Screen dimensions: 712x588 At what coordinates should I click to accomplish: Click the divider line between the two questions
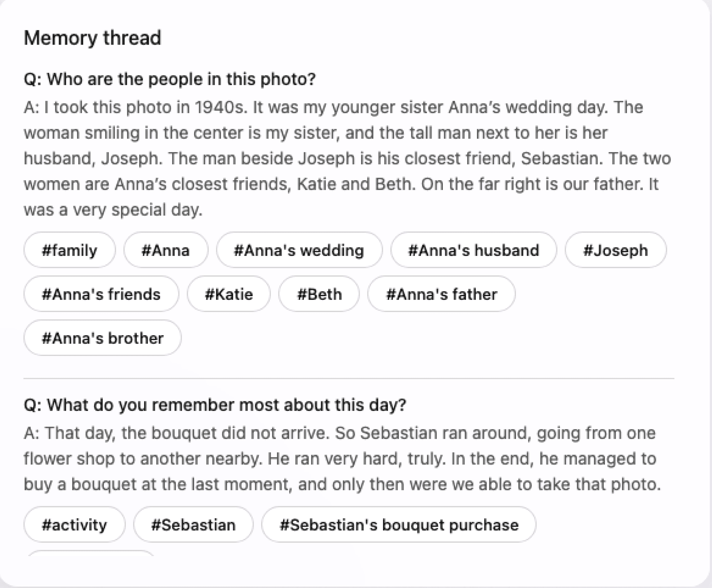tap(349, 378)
